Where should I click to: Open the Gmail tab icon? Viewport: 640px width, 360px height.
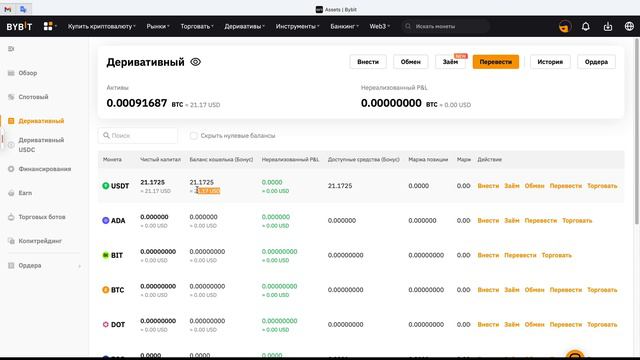8,9
